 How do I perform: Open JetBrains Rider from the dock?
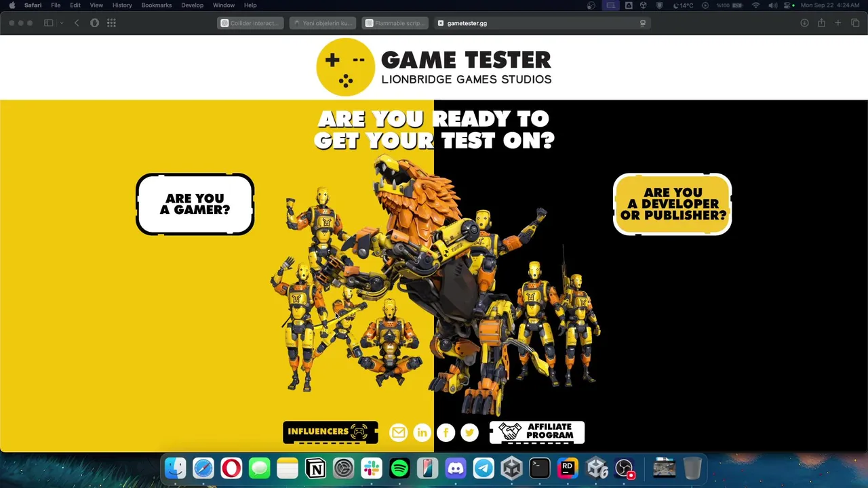(568, 468)
